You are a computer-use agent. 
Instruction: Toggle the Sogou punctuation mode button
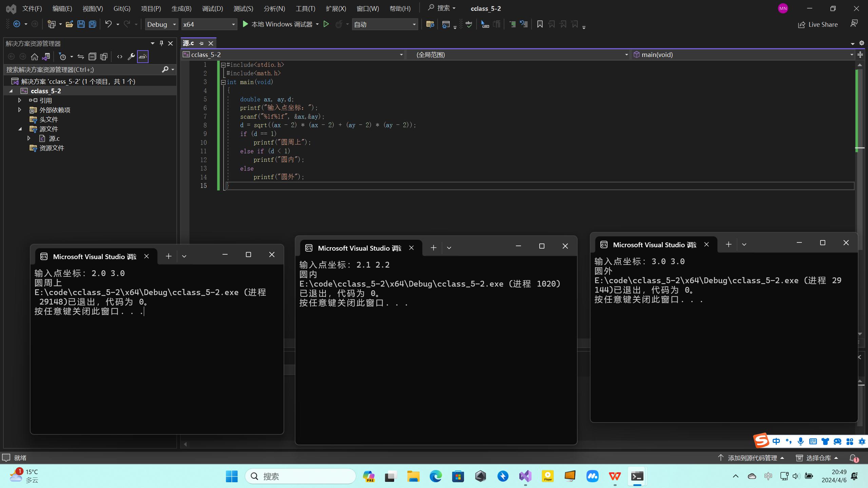(x=788, y=441)
